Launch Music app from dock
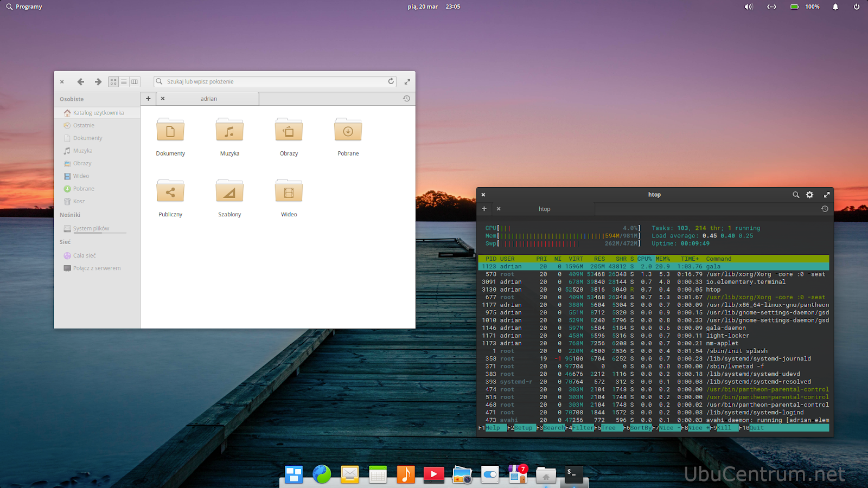Viewport: 868px width, 488px height. 406,474
